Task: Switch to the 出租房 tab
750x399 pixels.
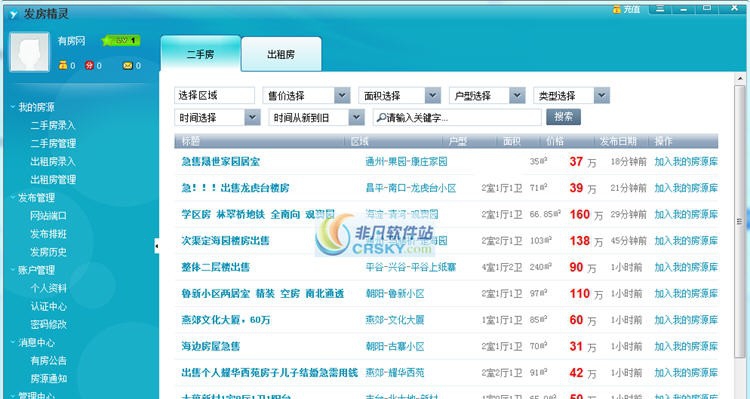Action: [x=281, y=55]
